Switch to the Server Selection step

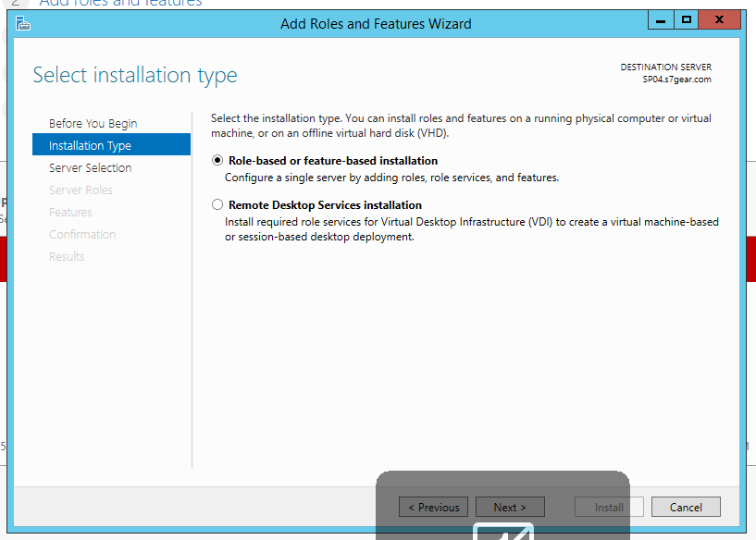[x=90, y=168]
